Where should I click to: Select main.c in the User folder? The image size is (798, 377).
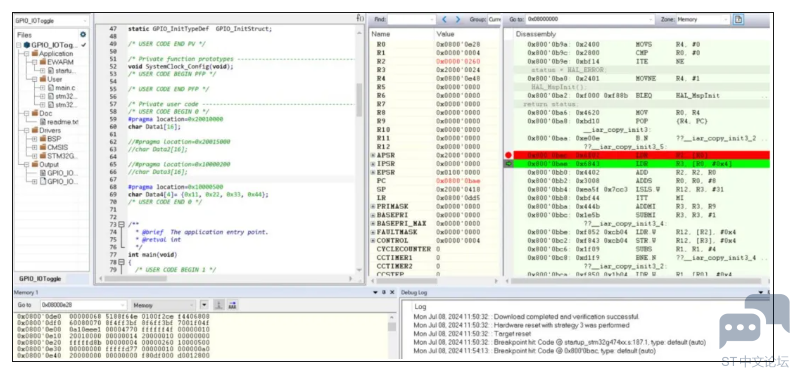pyautogui.click(x=65, y=88)
